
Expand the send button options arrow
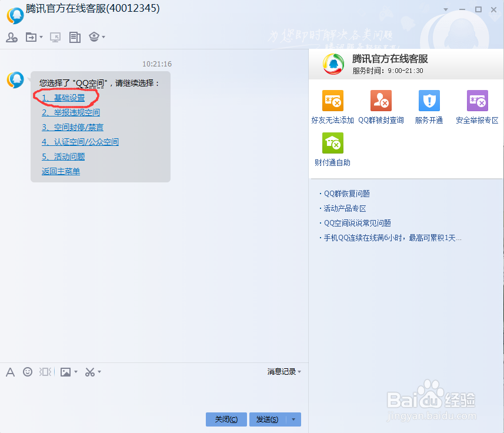pos(293,419)
